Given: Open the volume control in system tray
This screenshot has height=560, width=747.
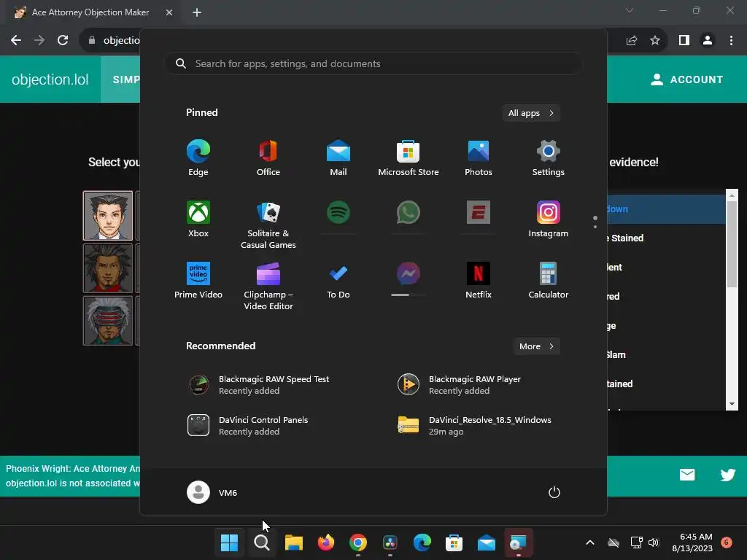Looking at the screenshot, I should coord(654,542).
